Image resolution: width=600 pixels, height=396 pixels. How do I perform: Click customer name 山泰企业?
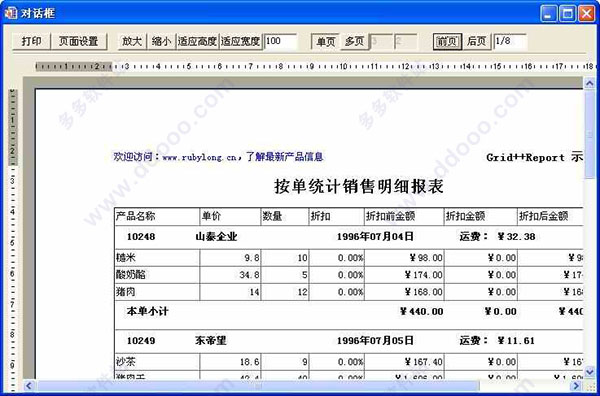pyautogui.click(x=216, y=237)
